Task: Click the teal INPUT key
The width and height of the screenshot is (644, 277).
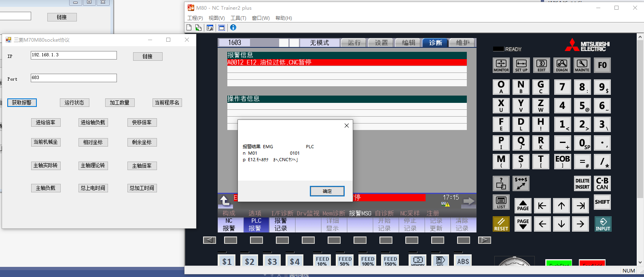Action: (603, 224)
